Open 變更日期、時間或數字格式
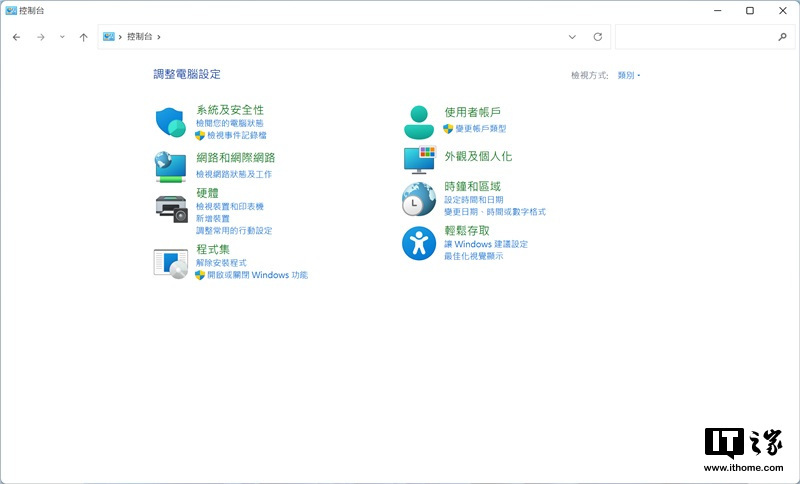 pos(495,212)
